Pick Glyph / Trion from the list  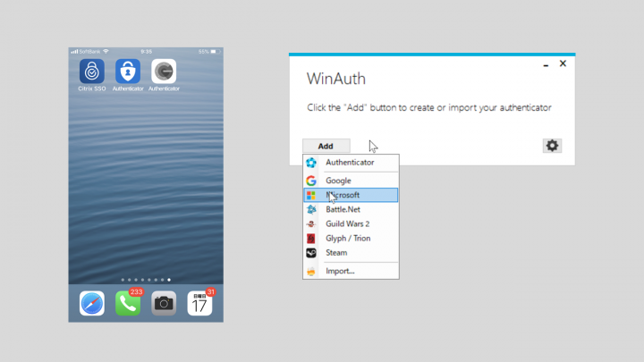point(347,239)
